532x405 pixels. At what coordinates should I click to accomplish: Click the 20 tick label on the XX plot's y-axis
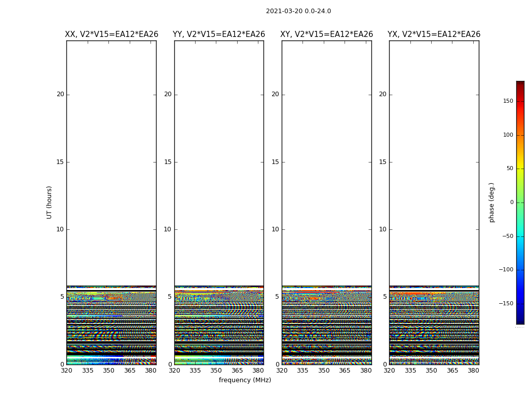[60, 94]
